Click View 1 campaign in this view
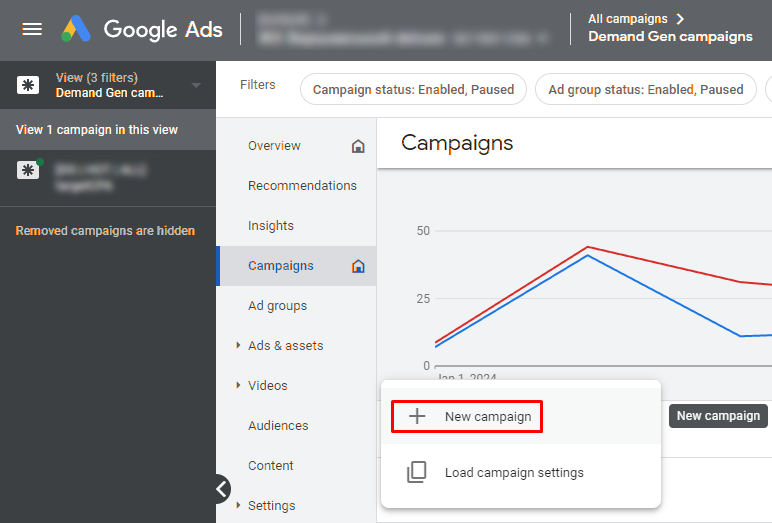Image resolution: width=772 pixels, height=523 pixels. pos(96,130)
